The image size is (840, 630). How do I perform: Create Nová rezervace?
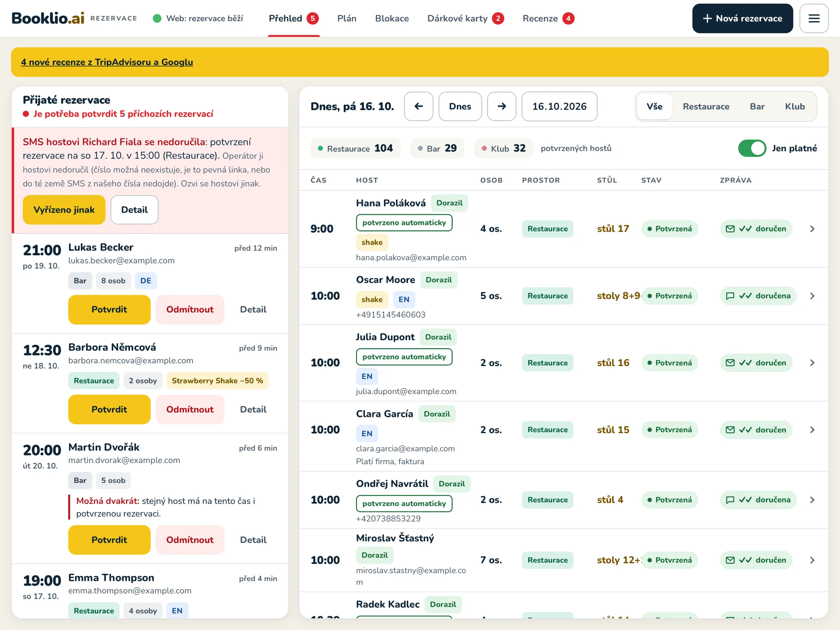[x=742, y=18]
